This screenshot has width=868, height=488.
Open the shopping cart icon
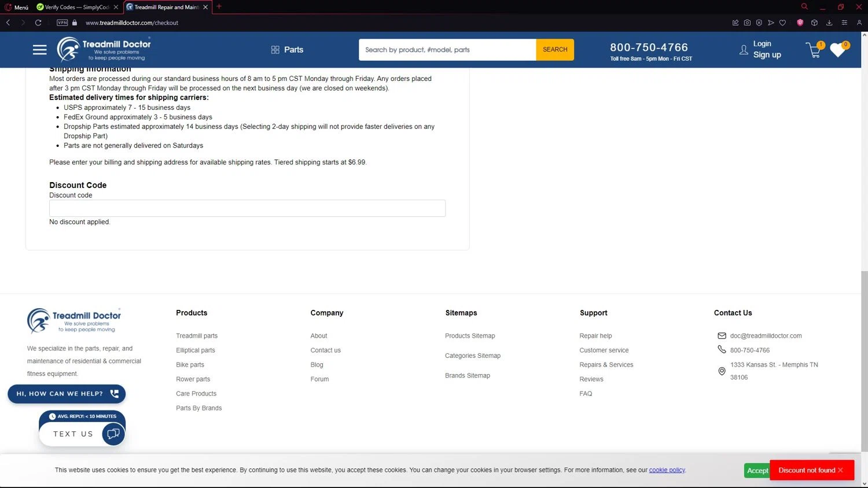(x=814, y=50)
